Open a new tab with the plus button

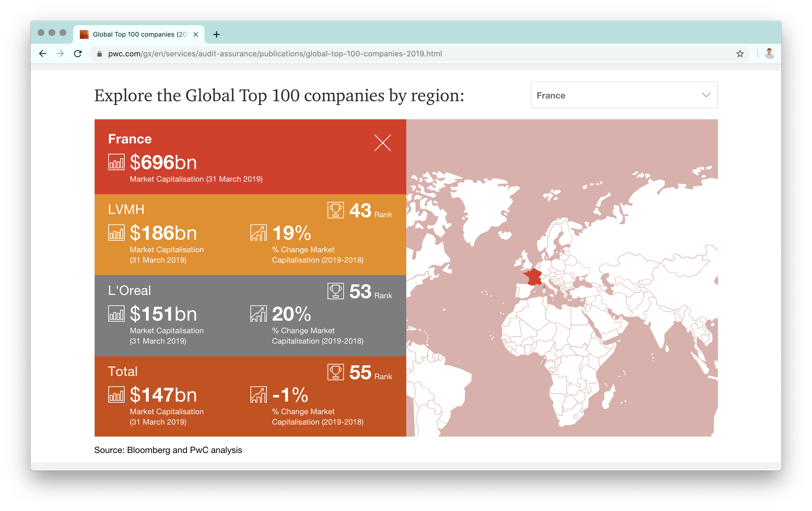(x=217, y=34)
